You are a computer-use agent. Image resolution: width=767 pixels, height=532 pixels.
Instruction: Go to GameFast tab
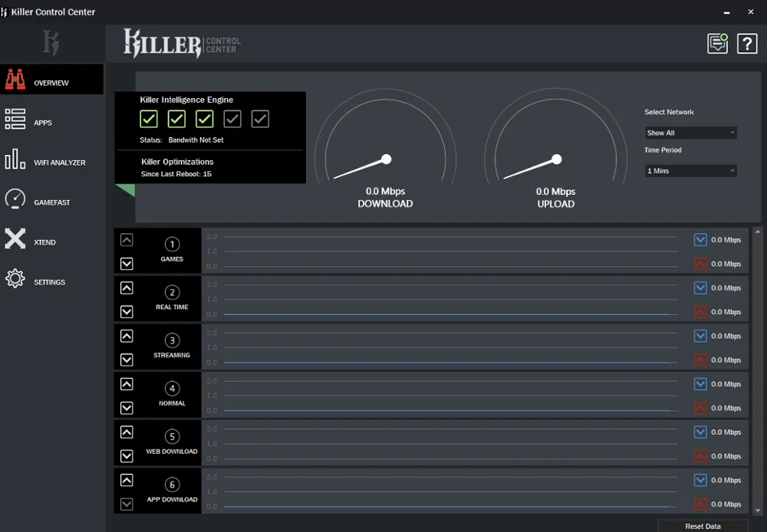52,199
